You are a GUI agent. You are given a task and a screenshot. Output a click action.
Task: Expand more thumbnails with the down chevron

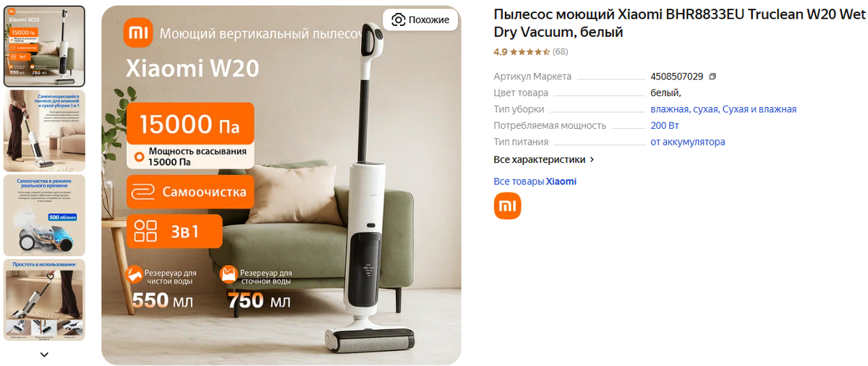[44, 354]
